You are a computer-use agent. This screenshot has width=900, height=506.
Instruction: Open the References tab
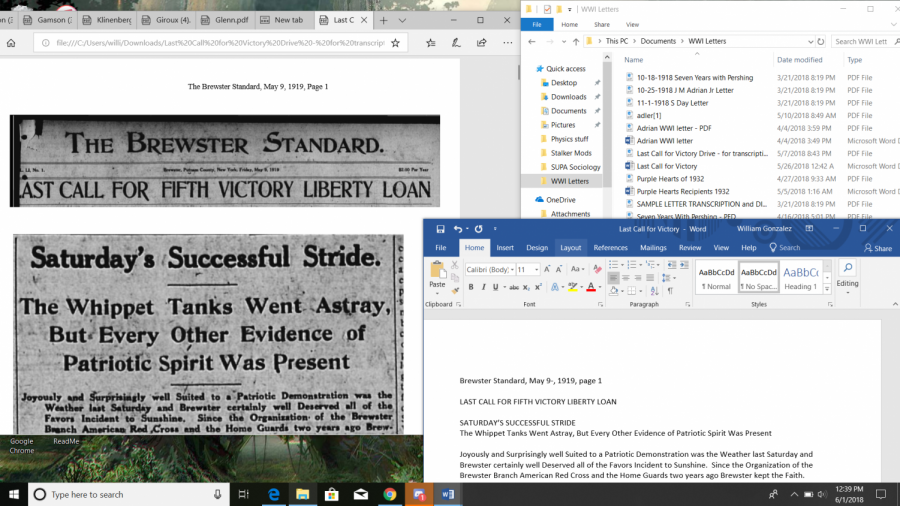(x=610, y=248)
